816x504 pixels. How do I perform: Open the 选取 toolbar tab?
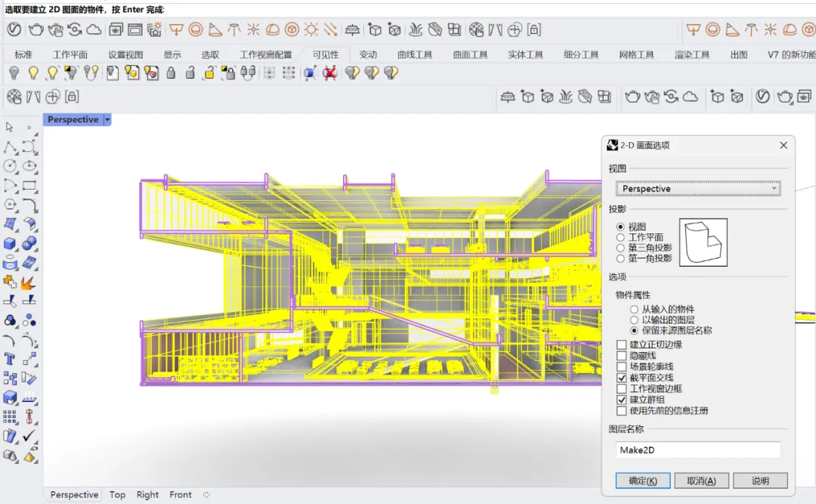click(210, 54)
